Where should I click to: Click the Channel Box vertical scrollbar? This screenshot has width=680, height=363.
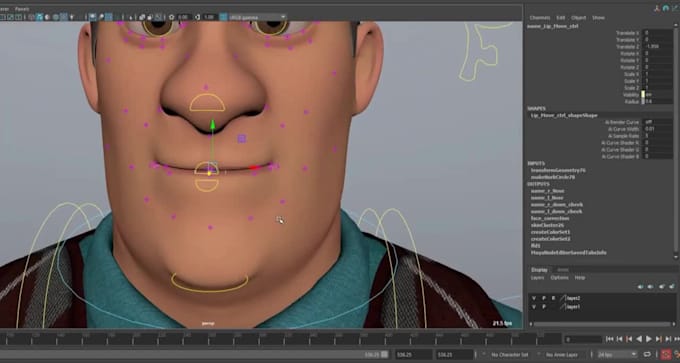677,139
